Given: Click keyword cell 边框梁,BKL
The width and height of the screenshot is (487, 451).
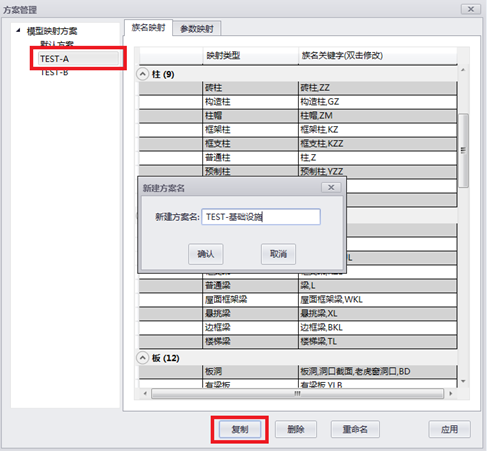Looking at the screenshot, I should click(x=377, y=328).
